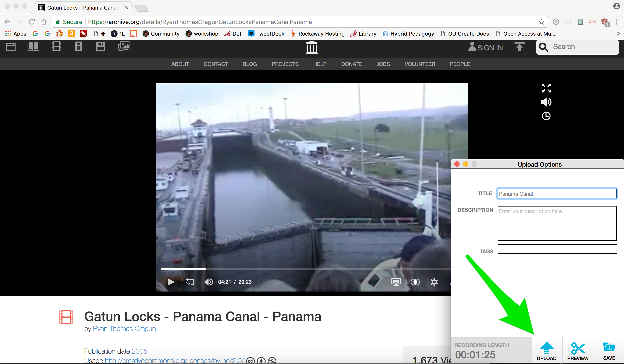Open the Texts book icon

(x=33, y=47)
